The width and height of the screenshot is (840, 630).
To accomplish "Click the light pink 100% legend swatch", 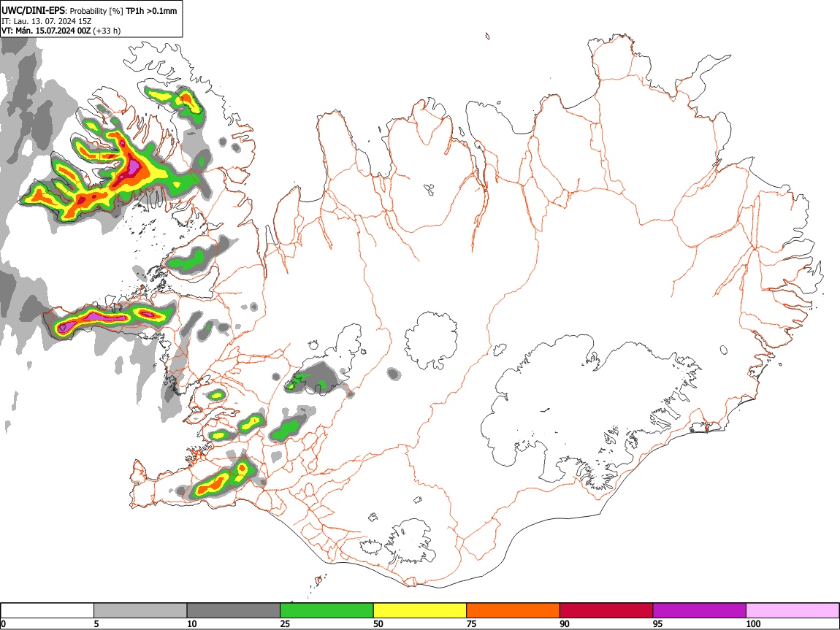I will point(793,611).
